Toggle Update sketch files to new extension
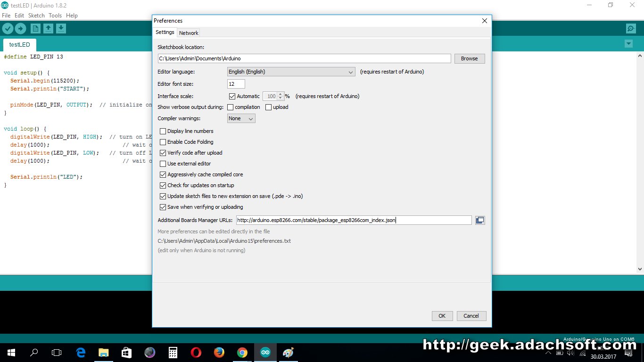Viewport: 644px width, 362px height. [163, 197]
